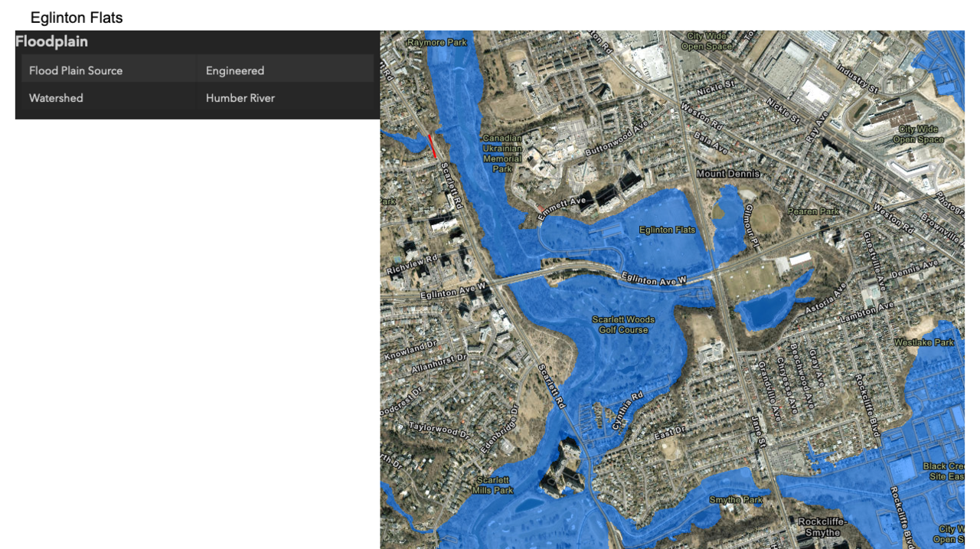
Task: Click the Emmett Ave street label
Action: [561, 208]
